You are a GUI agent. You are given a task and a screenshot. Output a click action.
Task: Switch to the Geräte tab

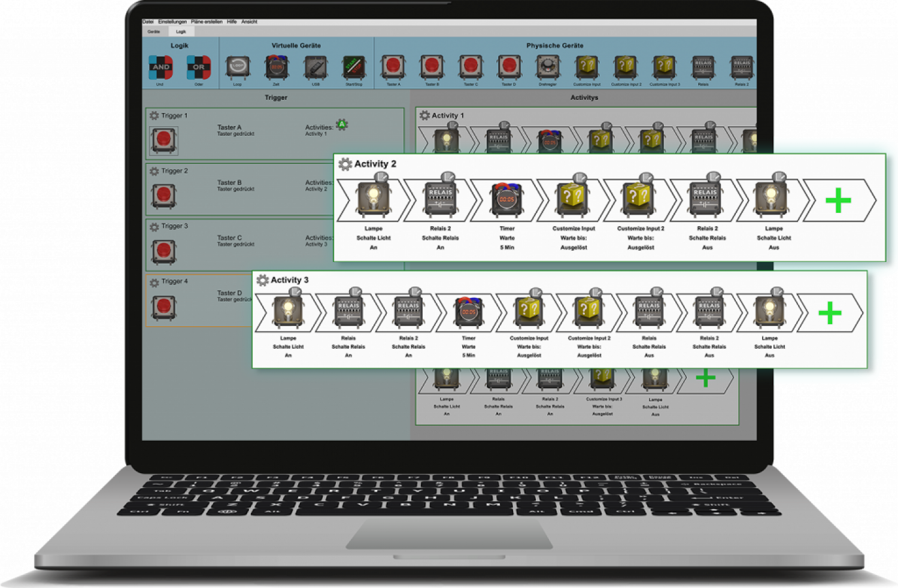[x=154, y=32]
